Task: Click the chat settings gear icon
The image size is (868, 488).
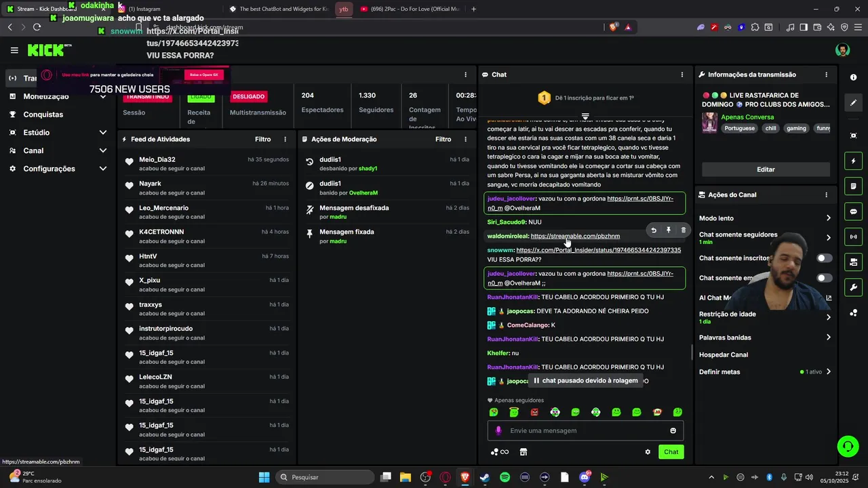Action: (x=648, y=452)
